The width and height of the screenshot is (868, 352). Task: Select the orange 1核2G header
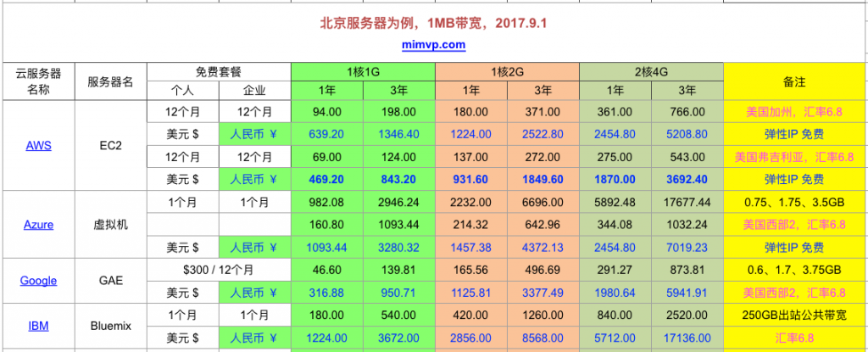[508, 72]
